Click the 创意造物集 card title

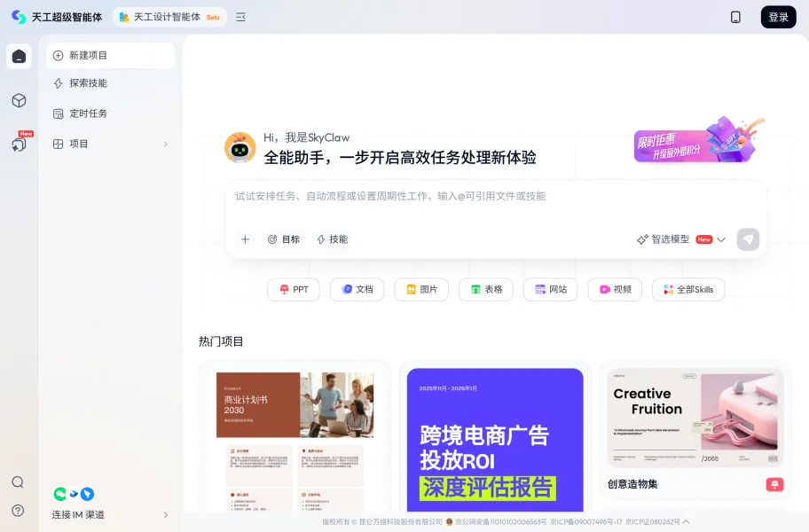click(632, 484)
